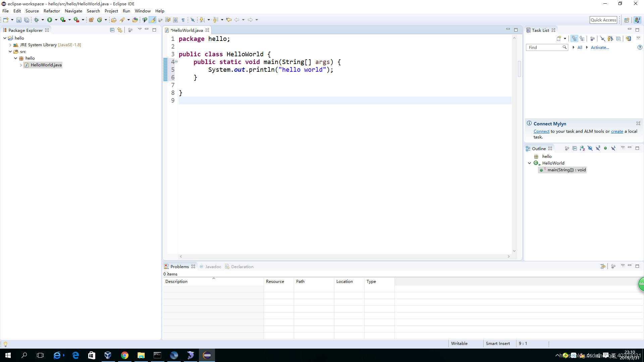
Task: Open the Outline View Menu triangle
Action: (623, 148)
